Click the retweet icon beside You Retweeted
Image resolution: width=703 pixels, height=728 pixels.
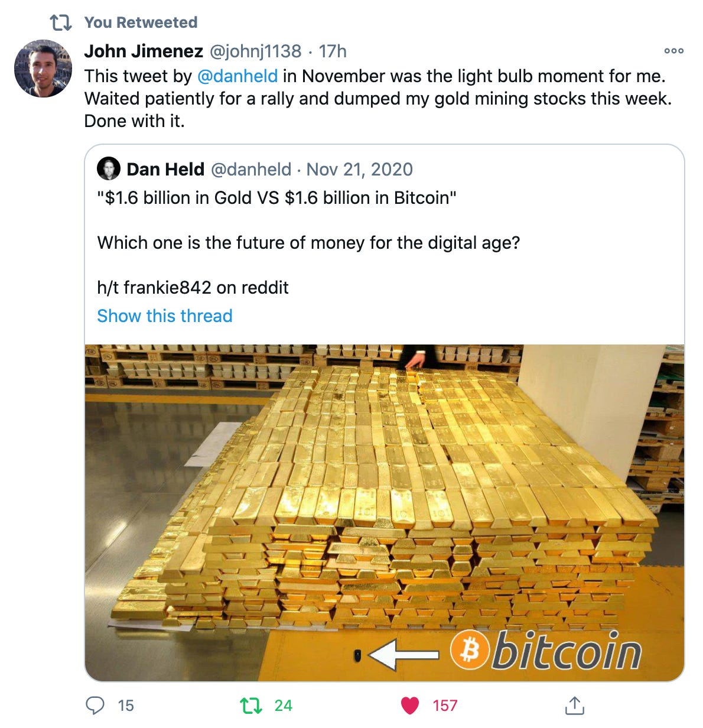point(61,23)
